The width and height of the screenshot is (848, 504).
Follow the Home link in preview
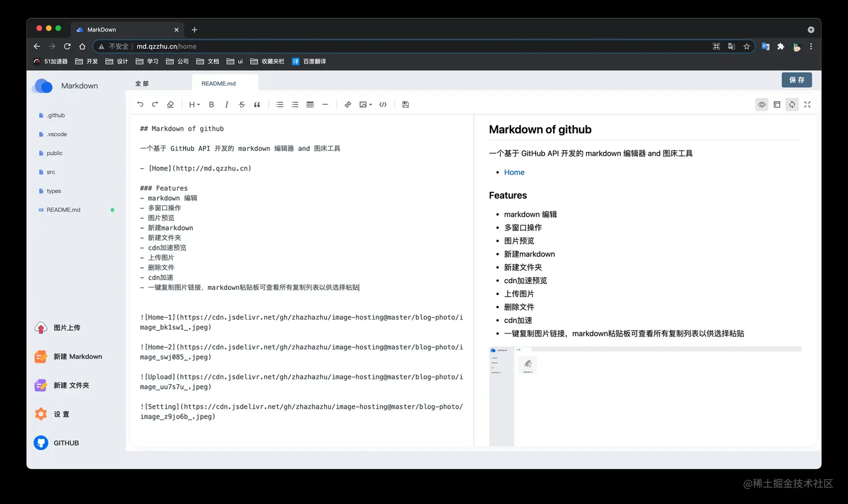[x=514, y=172]
